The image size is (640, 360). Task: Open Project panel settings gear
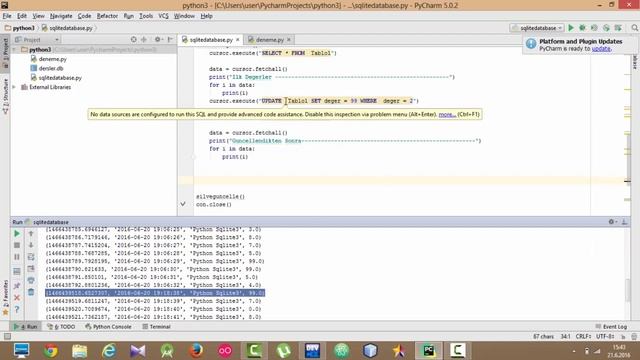pos(158,40)
